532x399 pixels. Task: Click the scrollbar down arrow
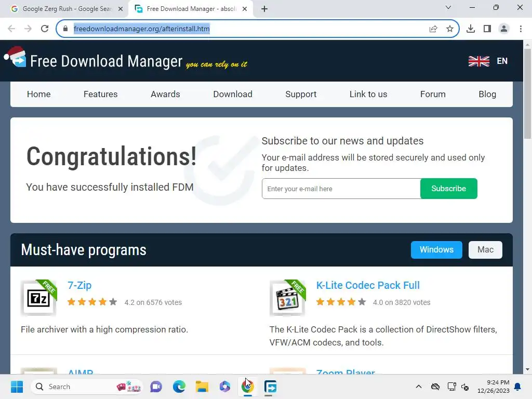[527, 369]
